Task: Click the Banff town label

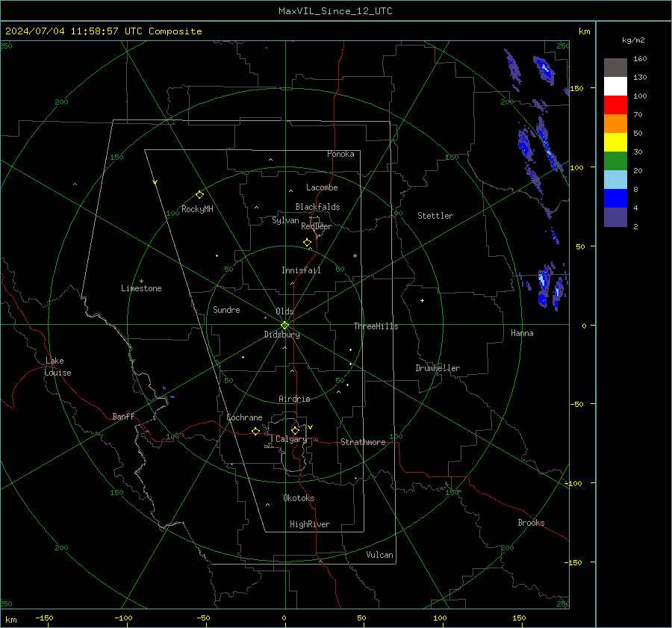Action: pyautogui.click(x=123, y=416)
